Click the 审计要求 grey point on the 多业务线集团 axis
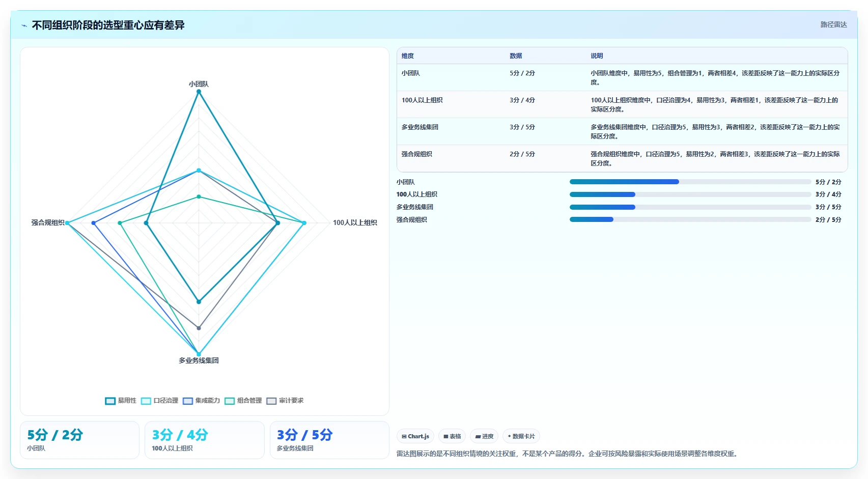 (199, 328)
